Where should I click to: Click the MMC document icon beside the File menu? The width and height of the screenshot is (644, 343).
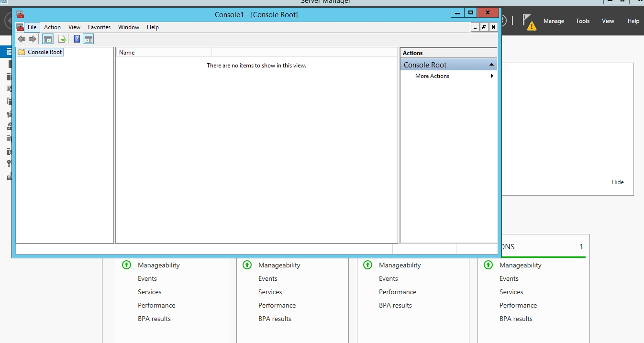(x=20, y=27)
